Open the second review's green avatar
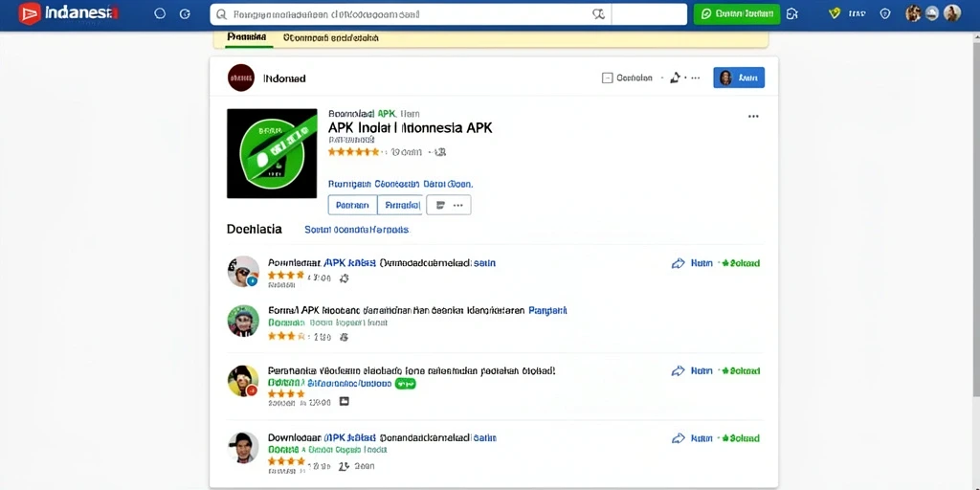The image size is (980, 490). pyautogui.click(x=243, y=322)
